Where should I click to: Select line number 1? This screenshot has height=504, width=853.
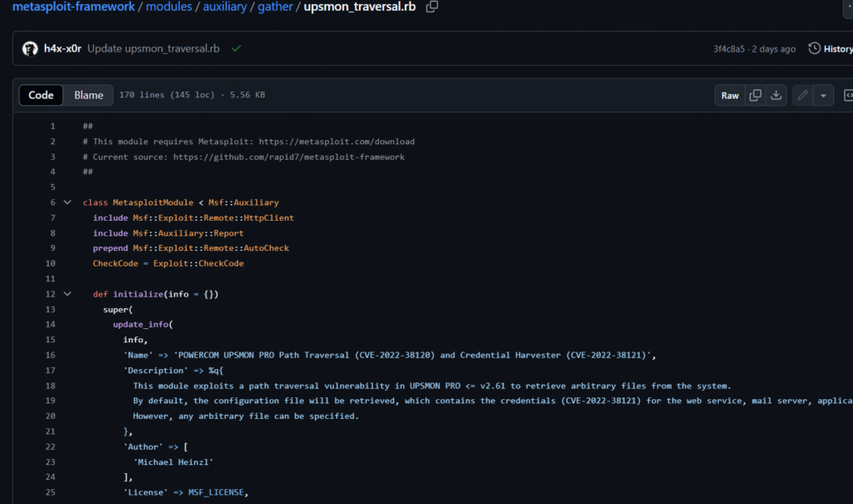point(52,126)
